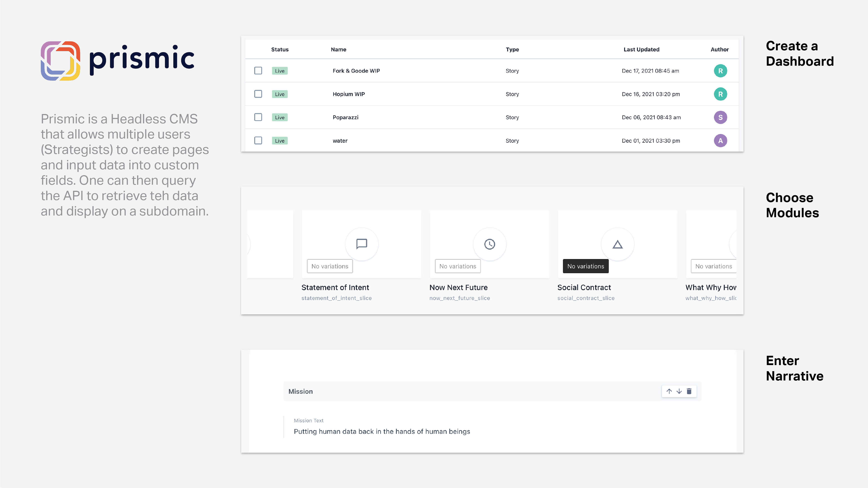This screenshot has height=488, width=868.
Task: Select the Social Contract slice card
Action: click(618, 244)
